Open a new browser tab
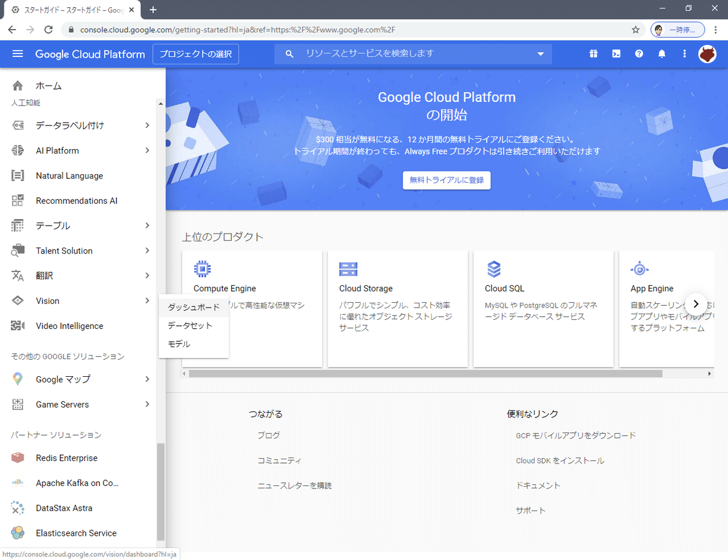Screen dimensions: 728x560 point(153,10)
